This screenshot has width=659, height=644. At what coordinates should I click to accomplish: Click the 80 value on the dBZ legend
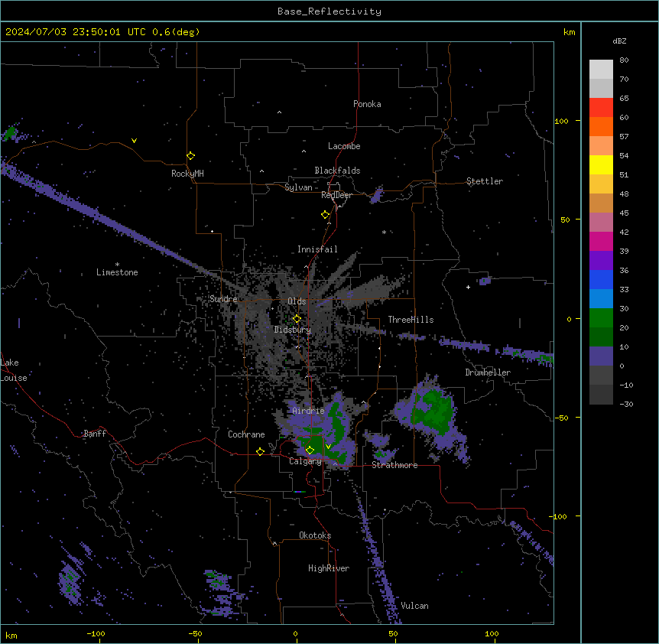click(x=624, y=60)
